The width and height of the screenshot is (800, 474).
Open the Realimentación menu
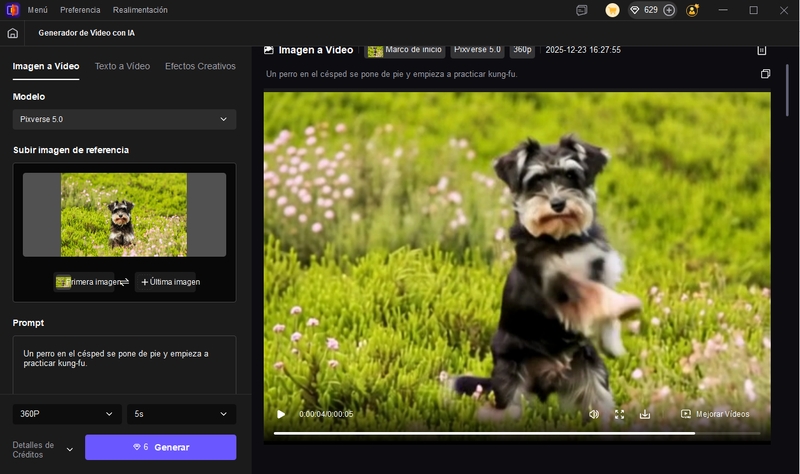point(140,10)
